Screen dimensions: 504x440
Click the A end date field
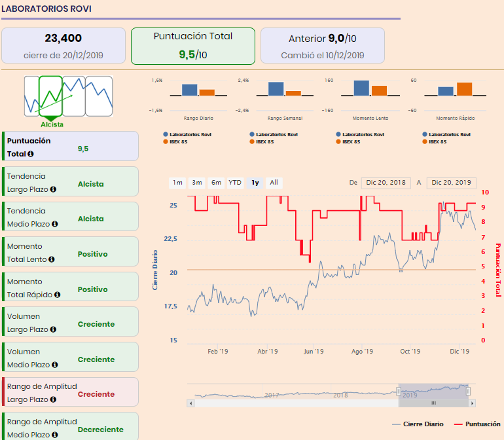point(451,183)
